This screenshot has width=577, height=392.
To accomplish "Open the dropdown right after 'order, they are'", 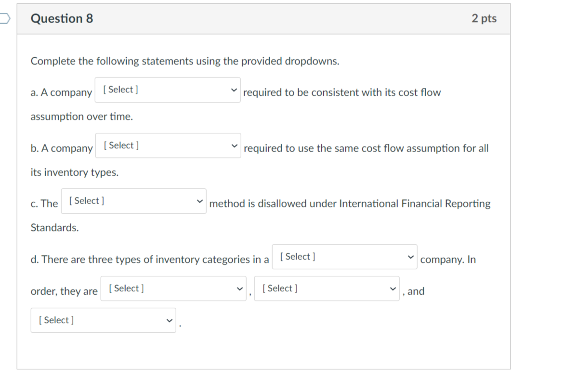I will pos(173,288).
